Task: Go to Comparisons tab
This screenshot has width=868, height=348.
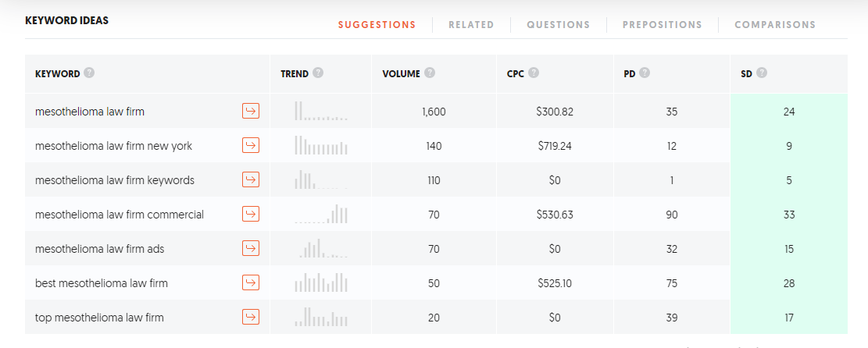Action: coord(775,25)
